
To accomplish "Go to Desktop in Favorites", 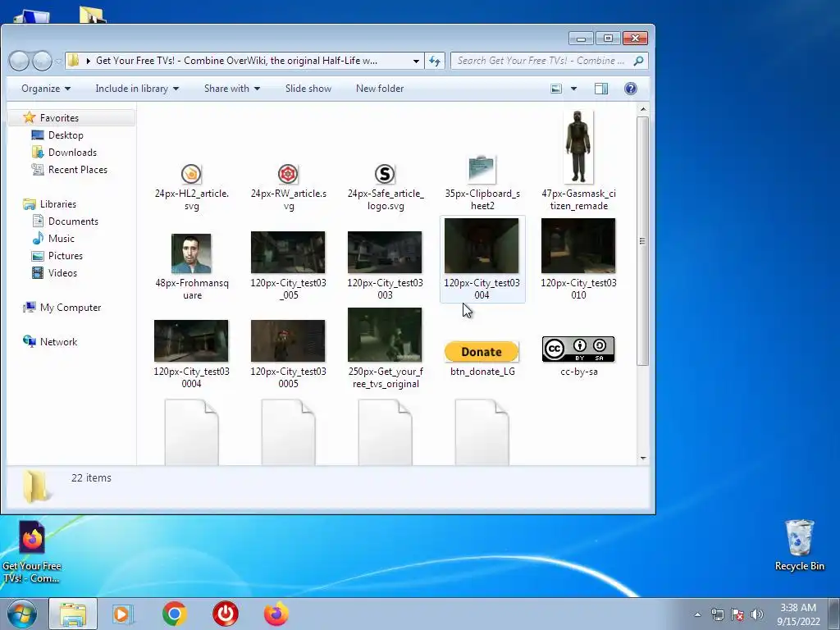I will point(66,135).
